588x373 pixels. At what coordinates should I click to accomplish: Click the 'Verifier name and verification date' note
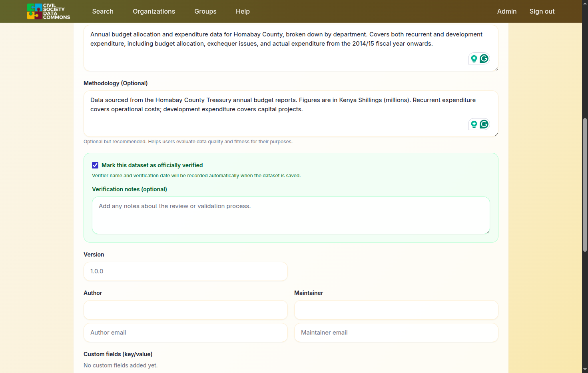(x=196, y=176)
